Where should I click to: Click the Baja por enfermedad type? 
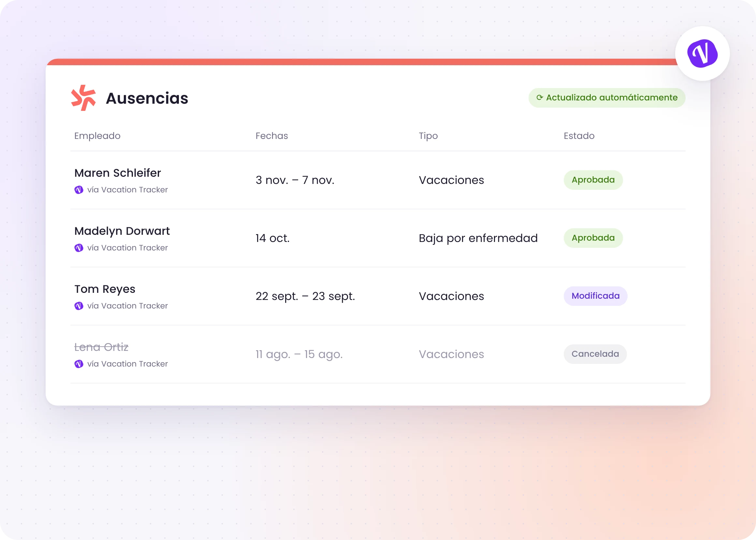click(x=478, y=238)
